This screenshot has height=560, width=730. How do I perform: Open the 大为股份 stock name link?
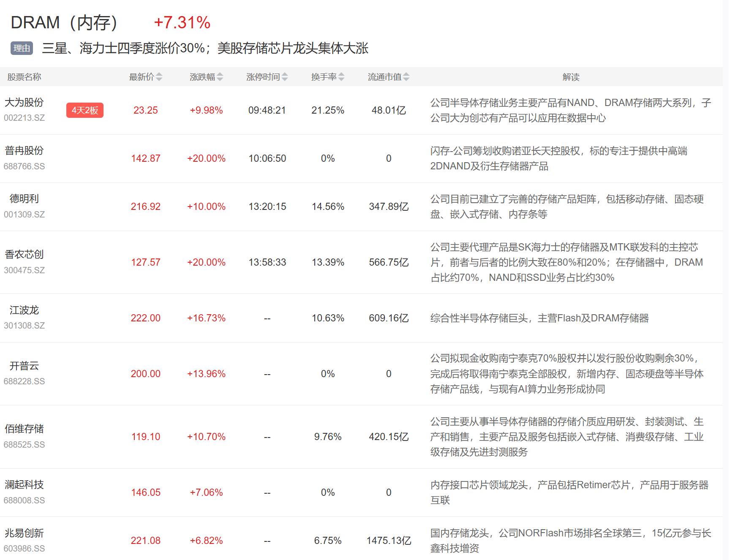point(24,103)
